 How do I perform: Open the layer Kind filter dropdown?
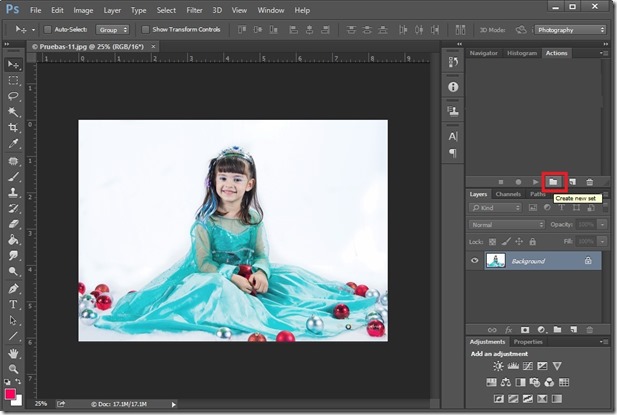point(495,208)
